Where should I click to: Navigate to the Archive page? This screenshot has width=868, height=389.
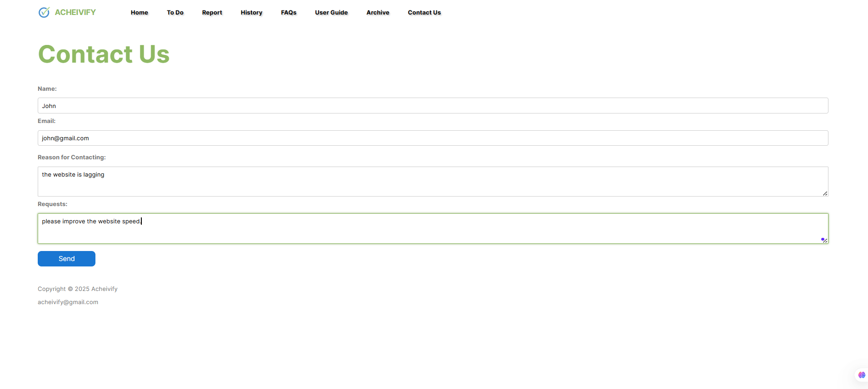(x=378, y=12)
